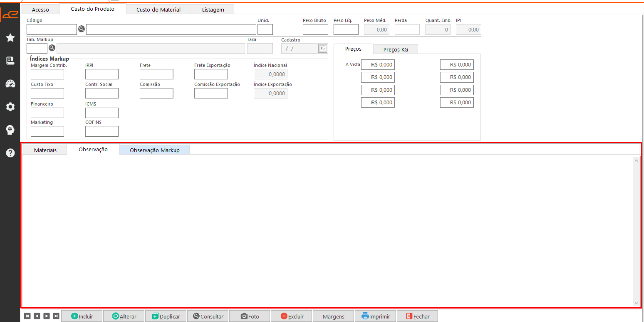Jump to the last record
644x322 pixels.
point(56,316)
